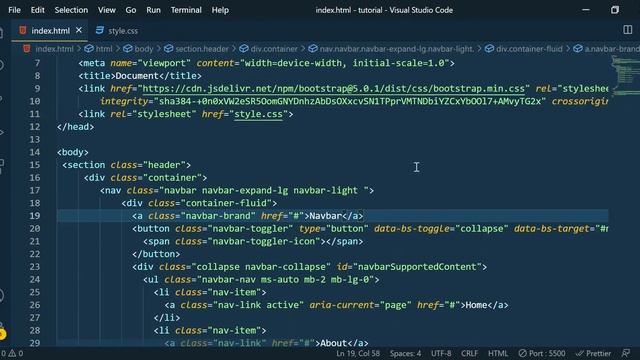
Task: Switch to the style.css tab
Action: click(117, 31)
